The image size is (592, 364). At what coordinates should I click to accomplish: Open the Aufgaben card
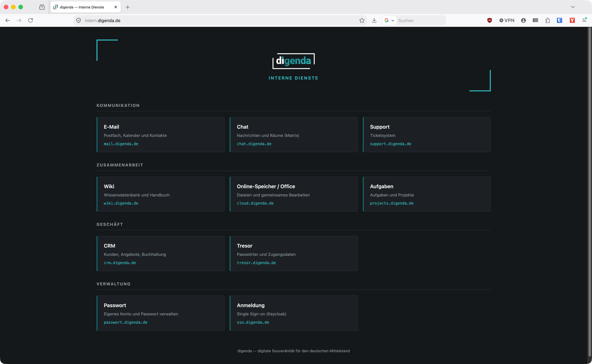coord(427,194)
